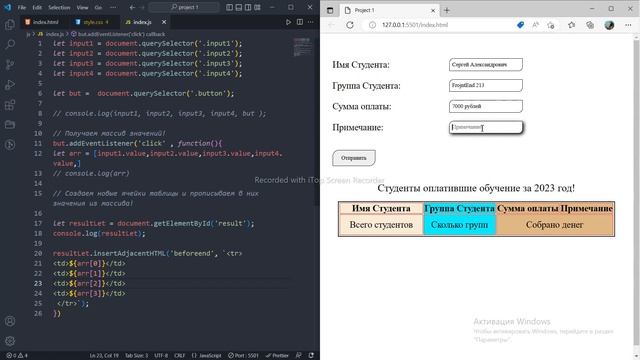Click the Имя Студента table header
Viewport: 640px width, 360px height.
[381, 208]
